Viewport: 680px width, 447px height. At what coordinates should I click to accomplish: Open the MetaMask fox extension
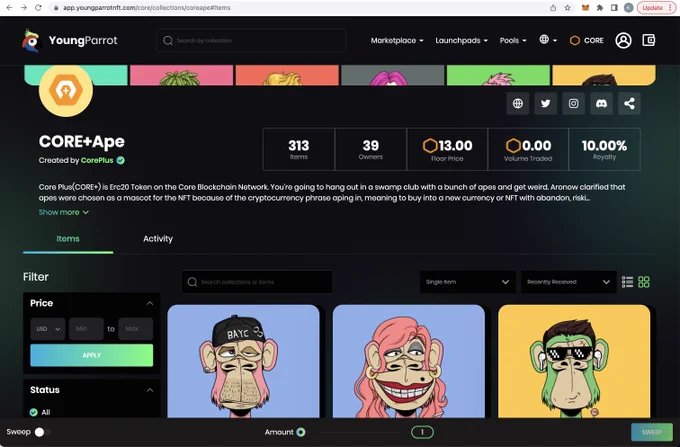[585, 8]
